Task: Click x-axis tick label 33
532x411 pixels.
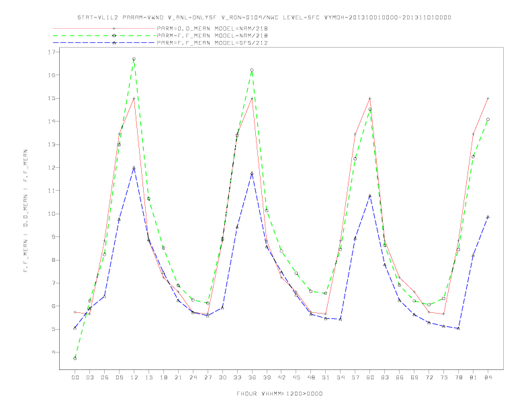Action: [x=237, y=377]
